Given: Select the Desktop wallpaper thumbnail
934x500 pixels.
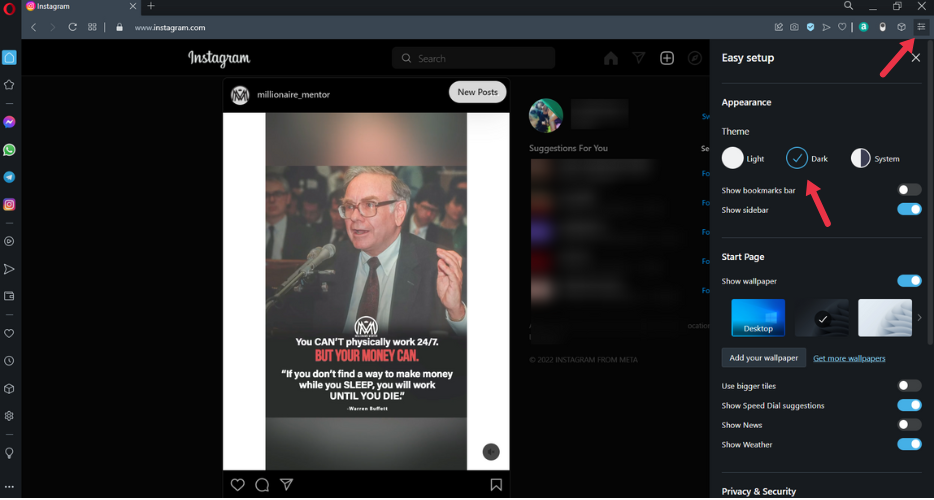Looking at the screenshot, I should 758,318.
